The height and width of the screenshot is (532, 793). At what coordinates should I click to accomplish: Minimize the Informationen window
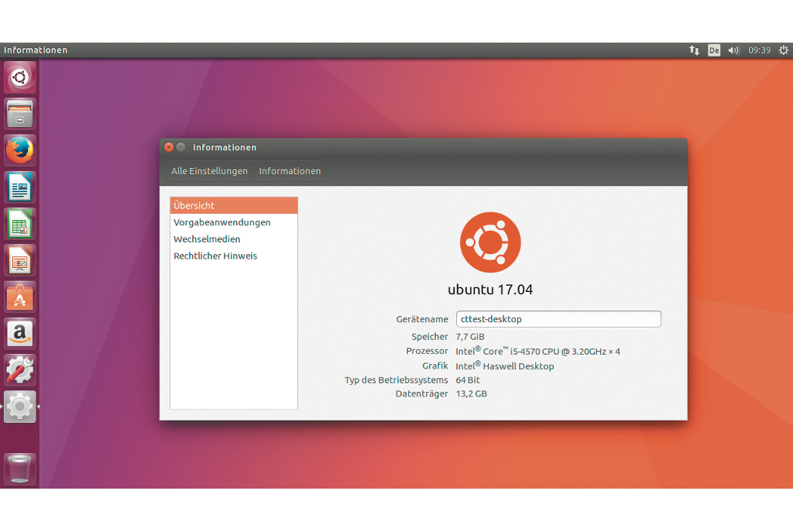click(x=180, y=147)
